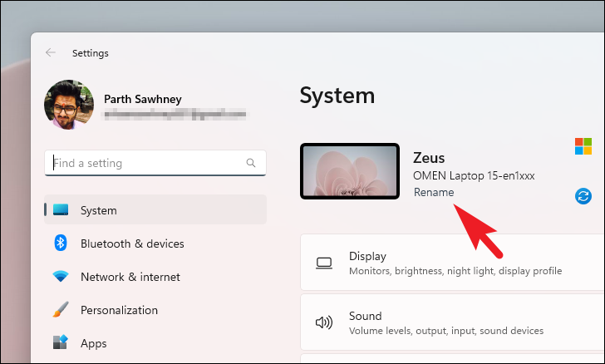Click the Microsoft logo icon
605x364 pixels.
coord(583,146)
